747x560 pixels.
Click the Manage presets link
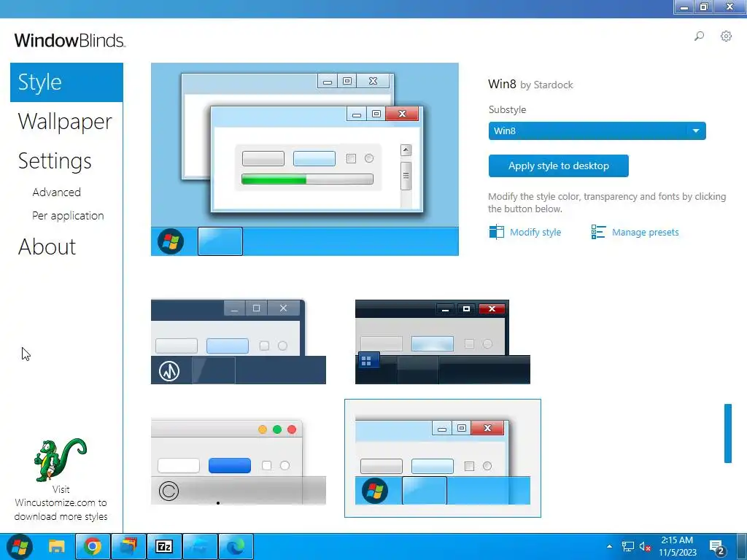coord(646,233)
